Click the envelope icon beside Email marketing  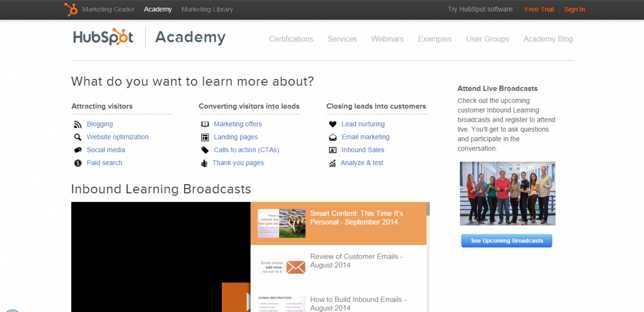tap(333, 136)
